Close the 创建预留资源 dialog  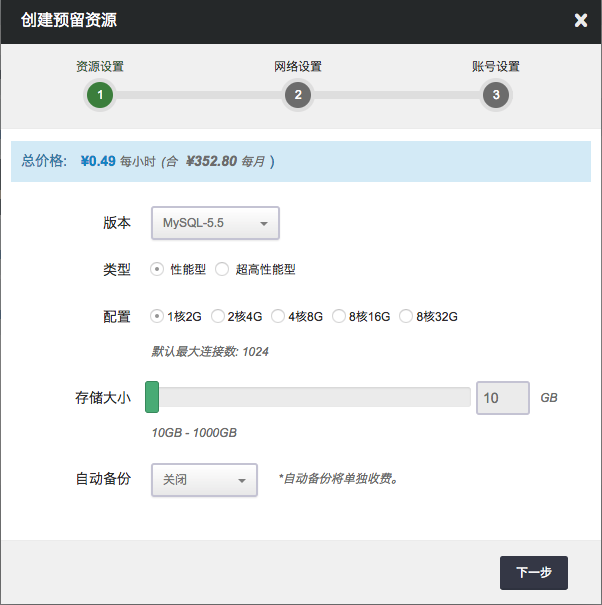580,20
